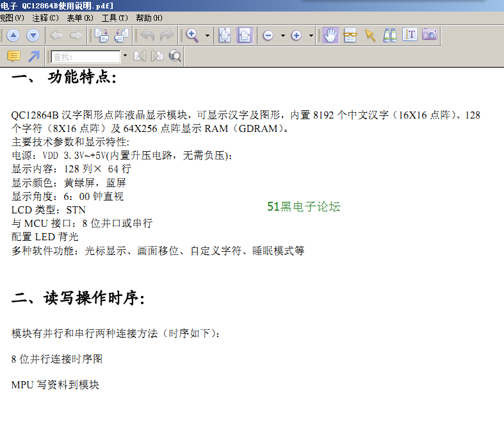Screen dimensions: 504x428
Task: Click the next page down-arrow icon
Action: pyautogui.click(x=33, y=36)
